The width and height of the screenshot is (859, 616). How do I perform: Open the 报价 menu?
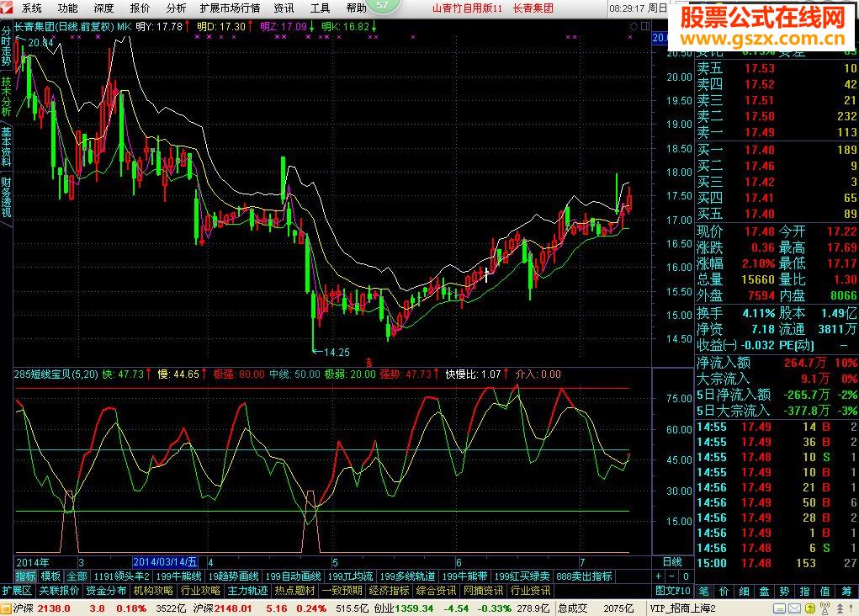click(140, 8)
